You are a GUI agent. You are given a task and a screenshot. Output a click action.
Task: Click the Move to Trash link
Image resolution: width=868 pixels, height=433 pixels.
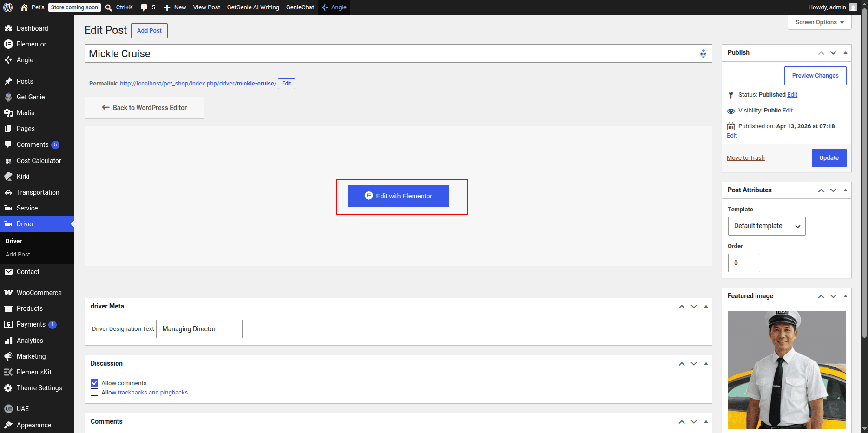point(746,158)
